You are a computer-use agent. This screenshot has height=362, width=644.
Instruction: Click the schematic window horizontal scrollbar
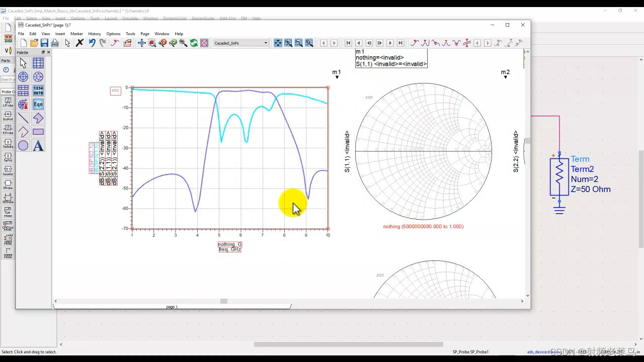click(x=348, y=344)
